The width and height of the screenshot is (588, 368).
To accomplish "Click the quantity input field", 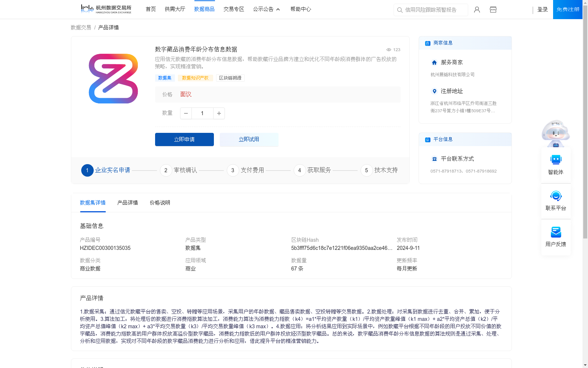I will click(x=202, y=113).
